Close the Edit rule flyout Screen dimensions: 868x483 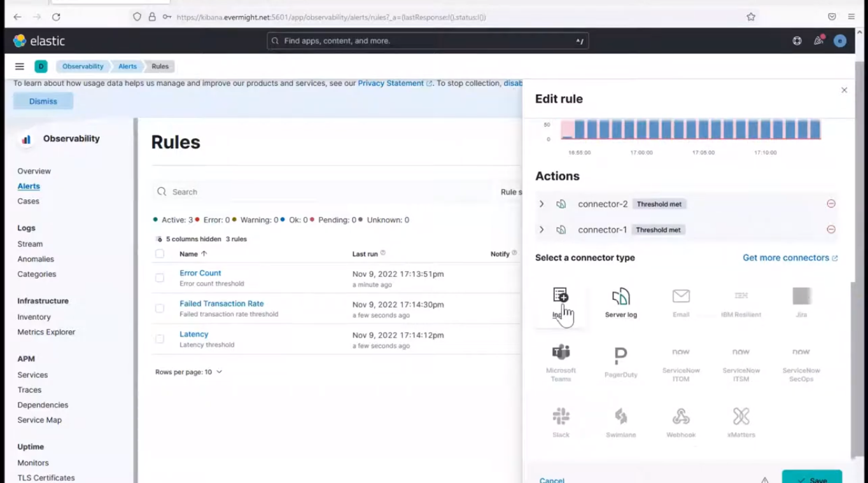[x=844, y=90]
